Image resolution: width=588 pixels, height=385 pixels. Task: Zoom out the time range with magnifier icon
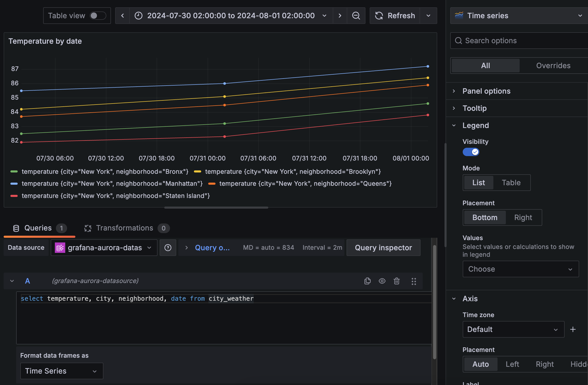pos(356,16)
